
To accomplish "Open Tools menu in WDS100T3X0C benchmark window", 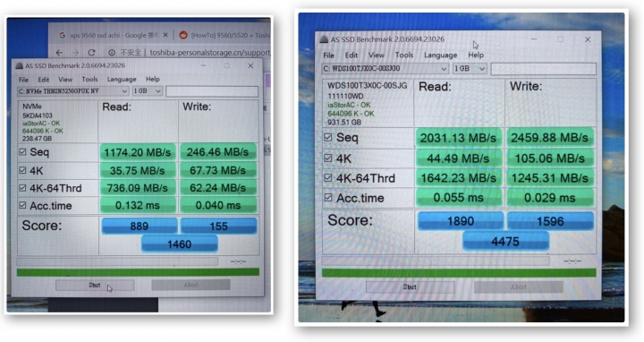I will (404, 55).
